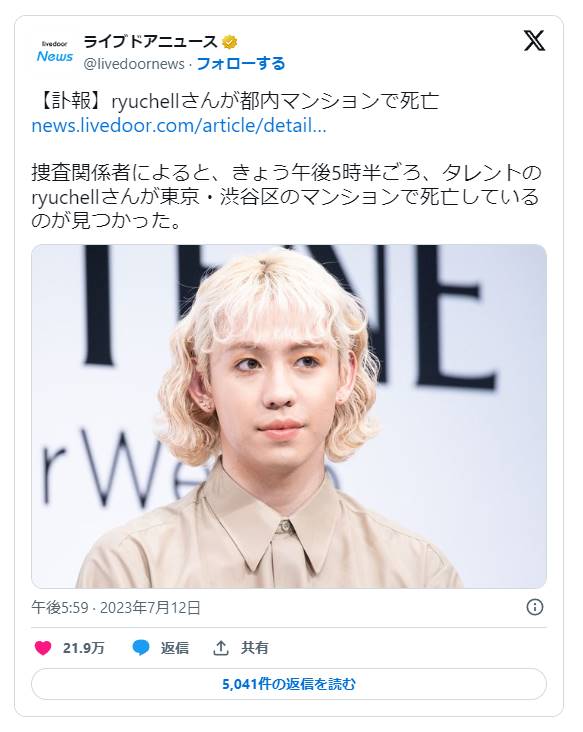
Task: Click 5,041件の返信を読む button
Action: tap(289, 684)
